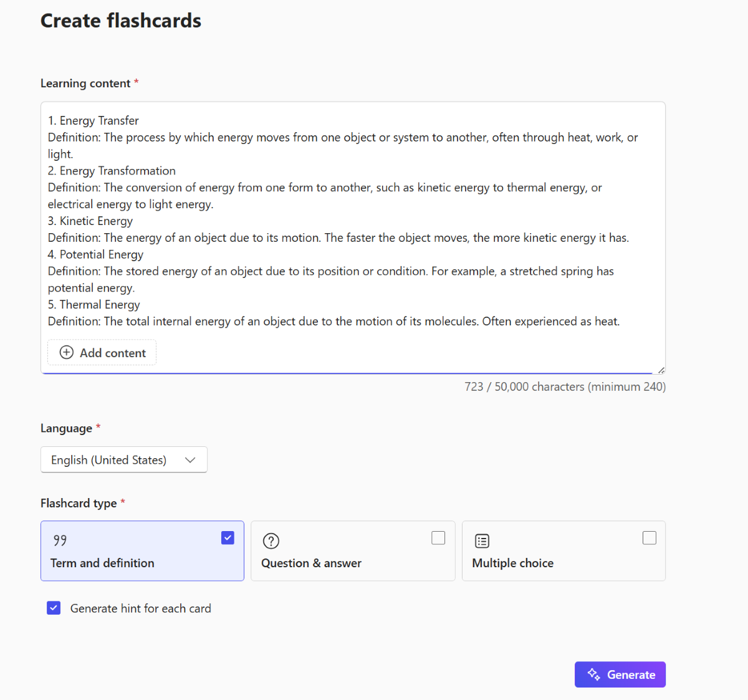The width and height of the screenshot is (748, 700).
Task: Click the '2. Energy Transformation' line
Action: coord(112,171)
